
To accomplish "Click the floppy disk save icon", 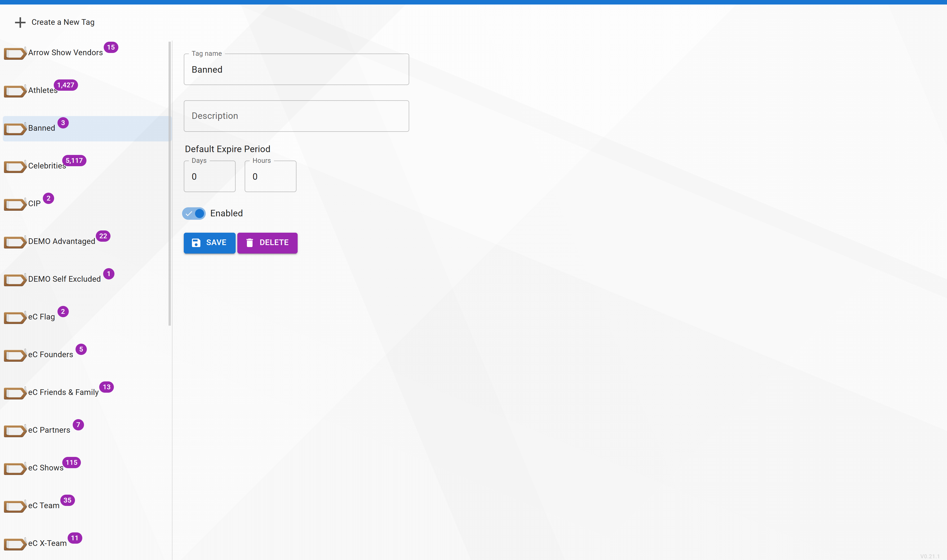I will click(196, 243).
